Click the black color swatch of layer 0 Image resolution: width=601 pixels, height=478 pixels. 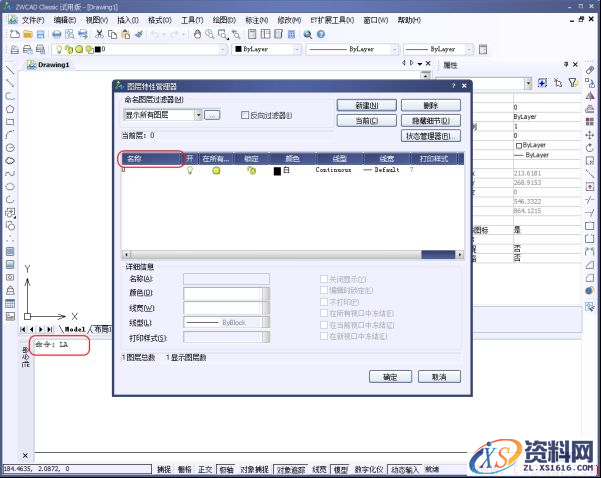278,171
